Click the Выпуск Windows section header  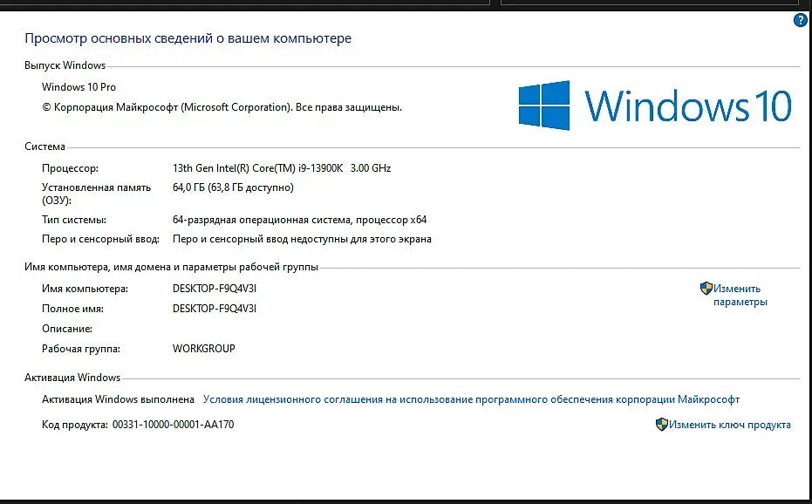tap(65, 65)
